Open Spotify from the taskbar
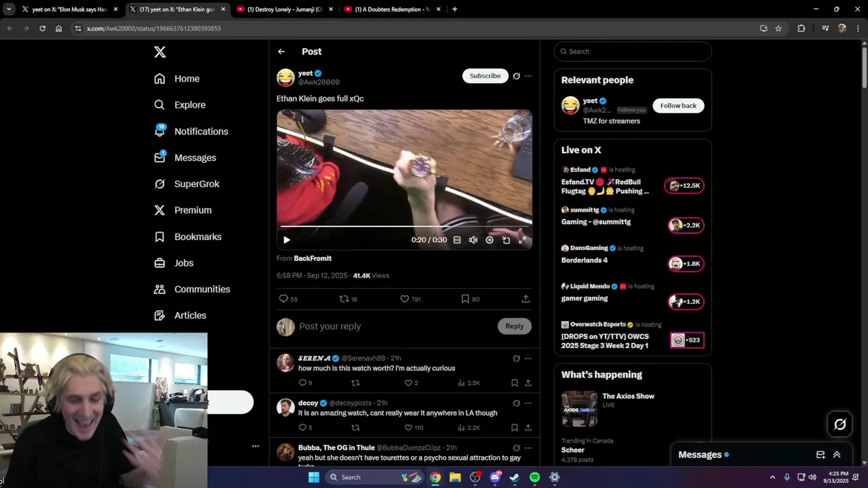 [x=534, y=477]
